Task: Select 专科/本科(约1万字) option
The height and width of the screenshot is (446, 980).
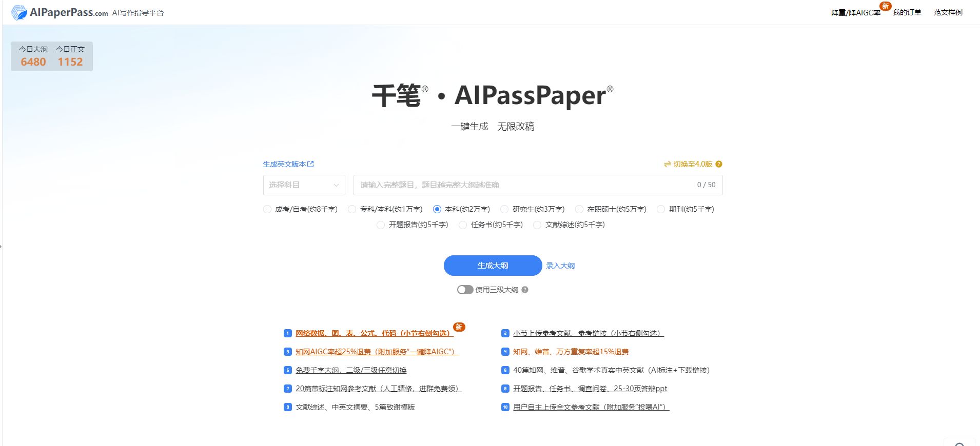Action: pyautogui.click(x=385, y=209)
